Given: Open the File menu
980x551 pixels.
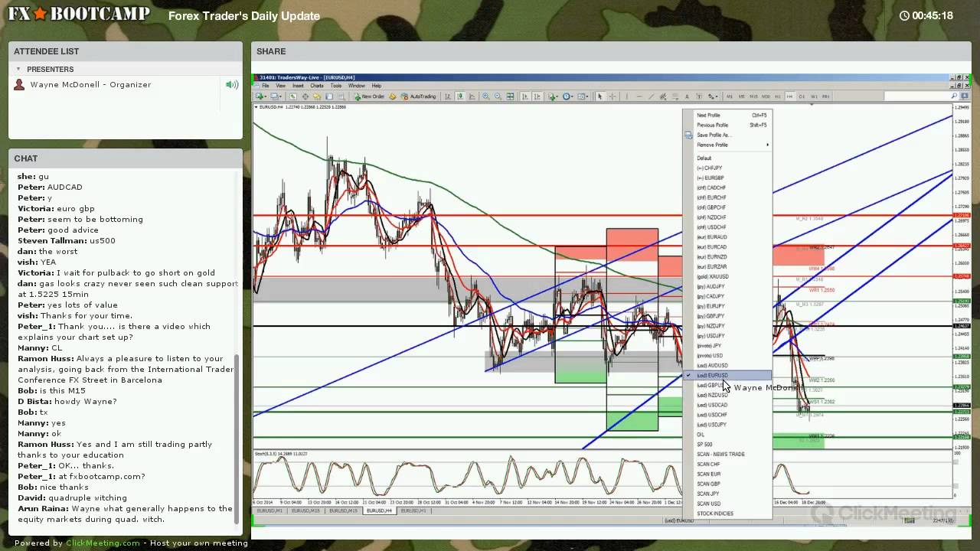Looking at the screenshot, I should (x=266, y=86).
